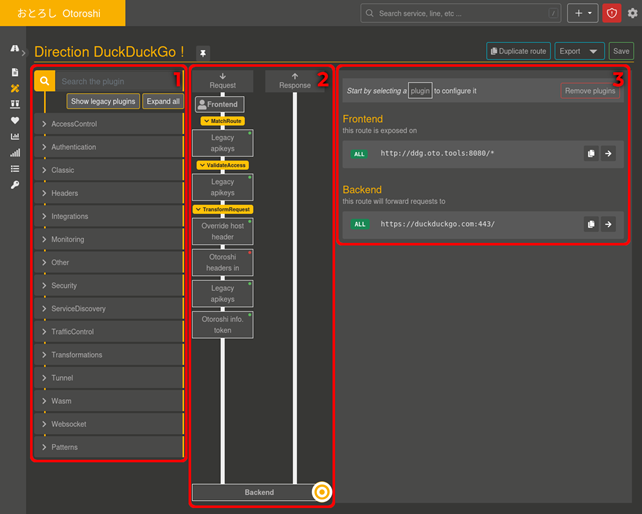The height and width of the screenshot is (514, 642).
Task: Click the https://duckduckgo.com:443/ text
Action: pos(437,224)
